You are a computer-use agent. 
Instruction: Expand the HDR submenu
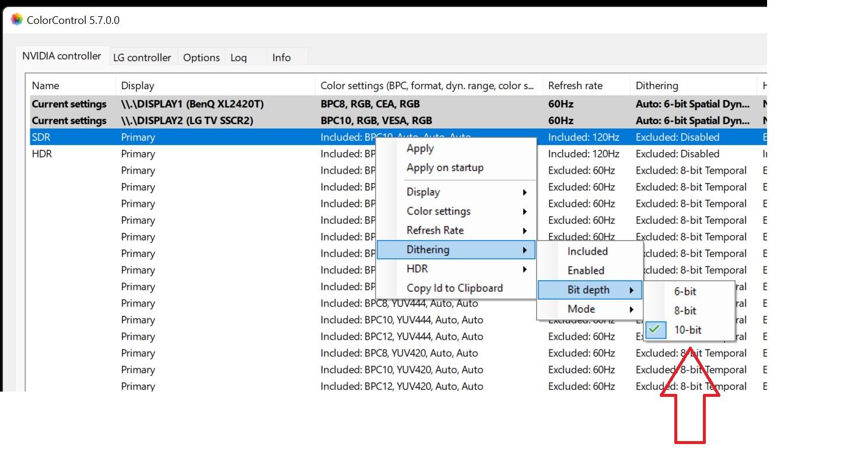(456, 269)
